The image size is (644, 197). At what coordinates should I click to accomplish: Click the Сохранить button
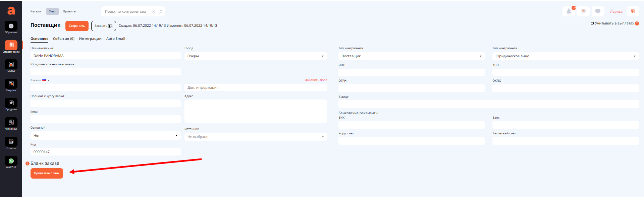coord(77,26)
